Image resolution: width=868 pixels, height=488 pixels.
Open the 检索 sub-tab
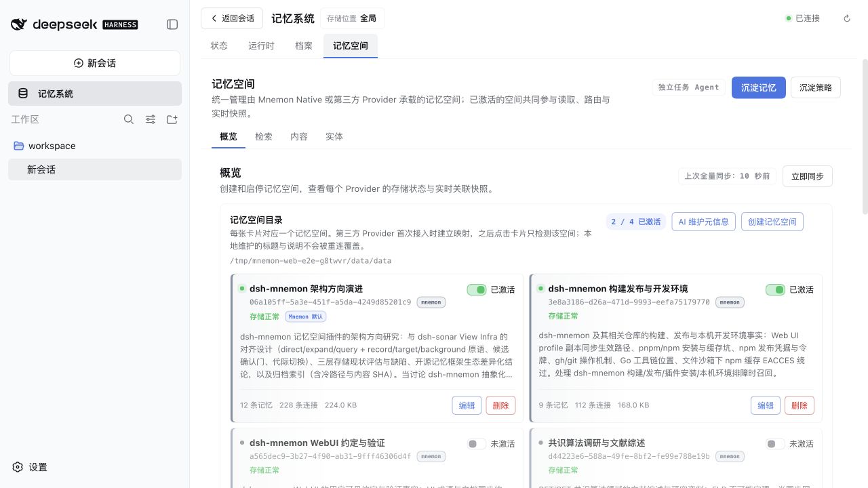[264, 136]
